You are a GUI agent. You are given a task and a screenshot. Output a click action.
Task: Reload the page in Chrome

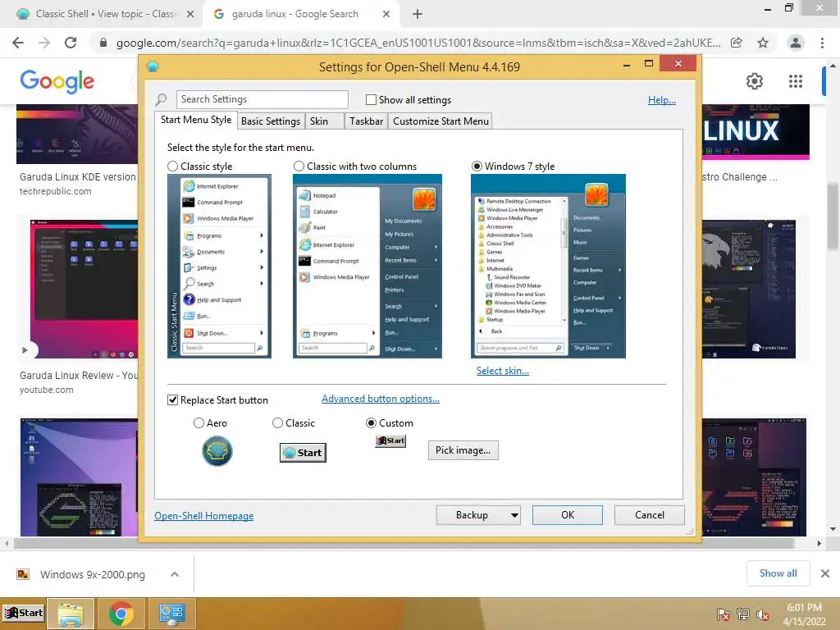click(x=71, y=43)
